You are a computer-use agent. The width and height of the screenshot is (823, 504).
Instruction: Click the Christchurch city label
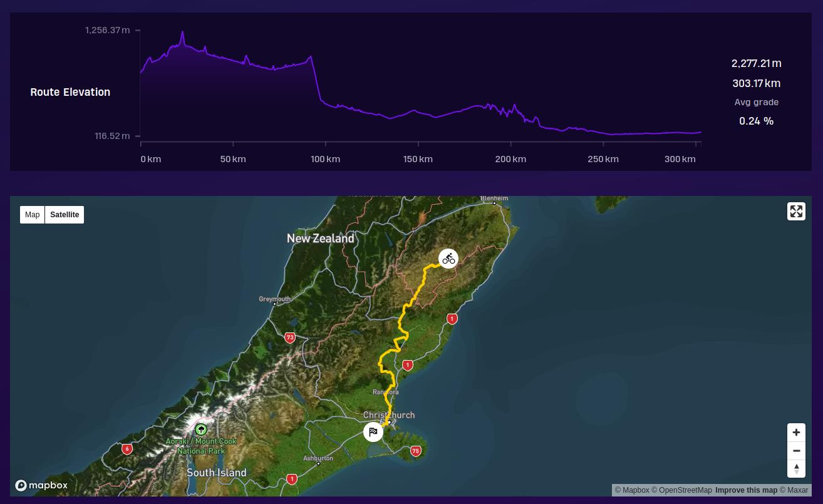tap(388, 415)
